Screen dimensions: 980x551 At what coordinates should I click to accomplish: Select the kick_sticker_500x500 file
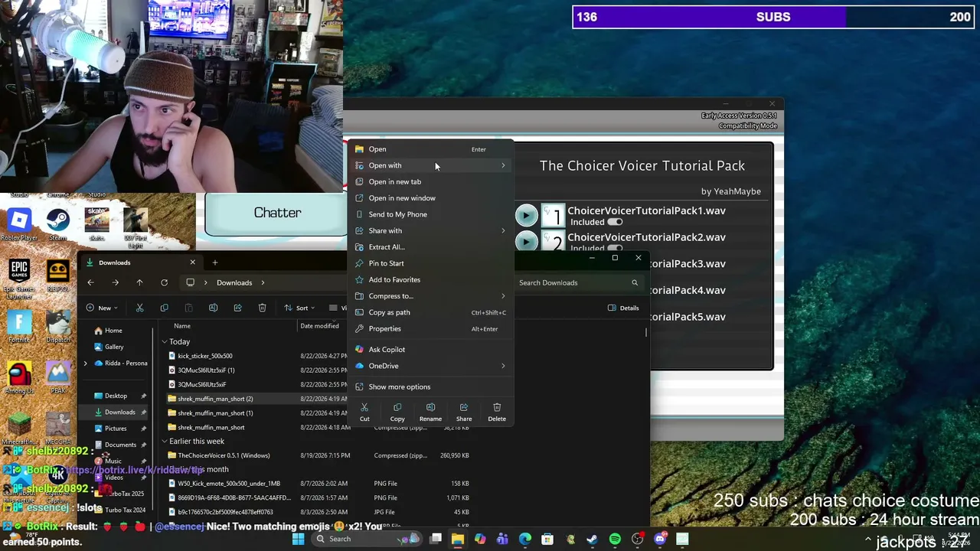point(204,356)
